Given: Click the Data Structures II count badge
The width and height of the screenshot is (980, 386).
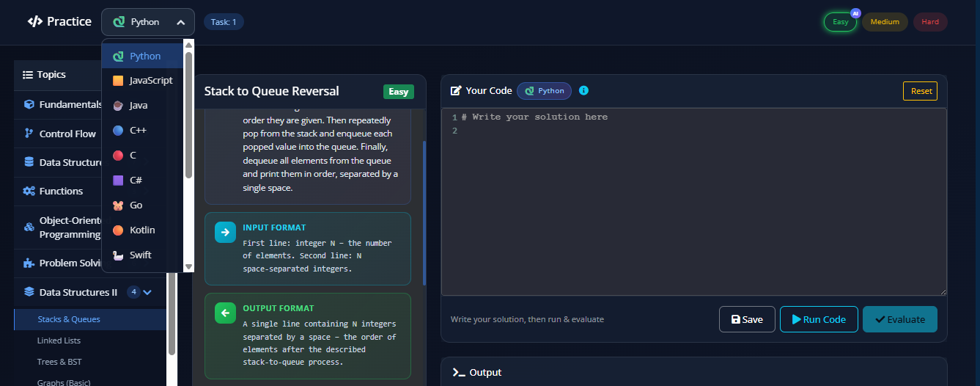Looking at the screenshot, I should (x=133, y=292).
